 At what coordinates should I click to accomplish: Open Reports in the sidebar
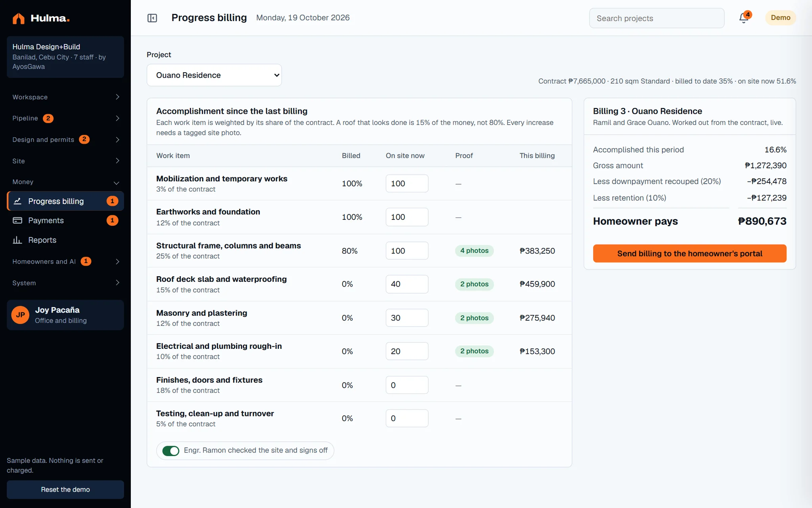[x=65, y=240]
